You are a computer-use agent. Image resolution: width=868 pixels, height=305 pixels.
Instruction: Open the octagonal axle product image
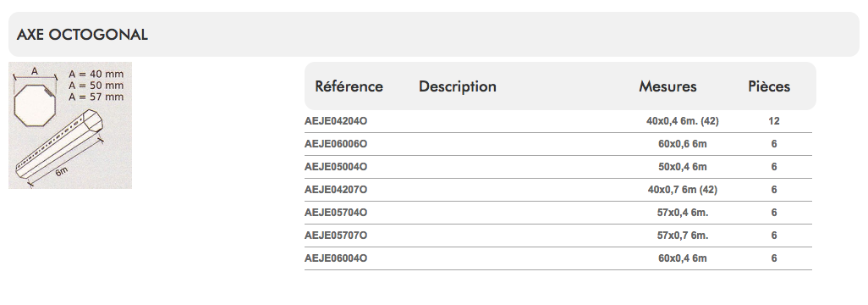[x=70, y=125]
